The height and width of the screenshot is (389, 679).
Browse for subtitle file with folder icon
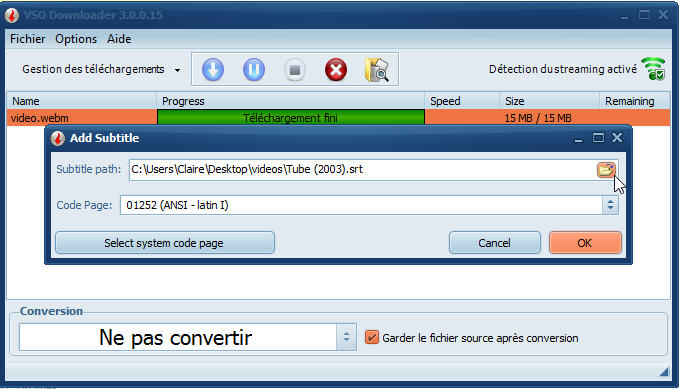coord(606,170)
